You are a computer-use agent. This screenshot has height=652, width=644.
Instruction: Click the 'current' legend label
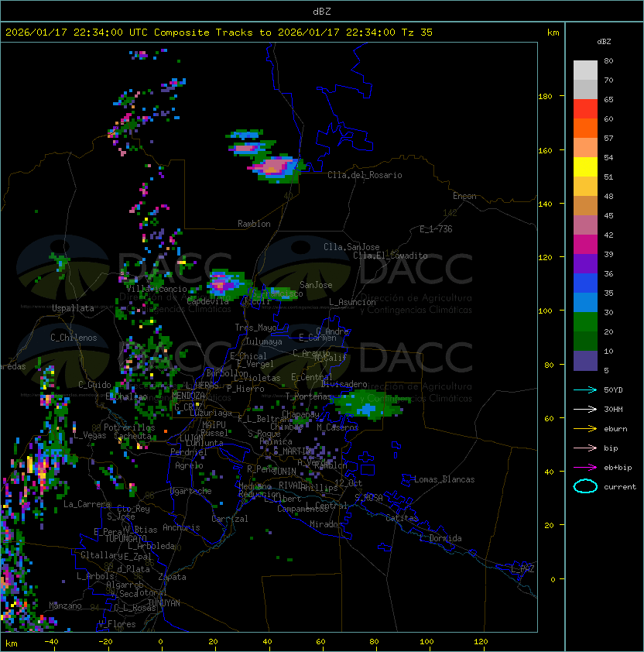(620, 486)
